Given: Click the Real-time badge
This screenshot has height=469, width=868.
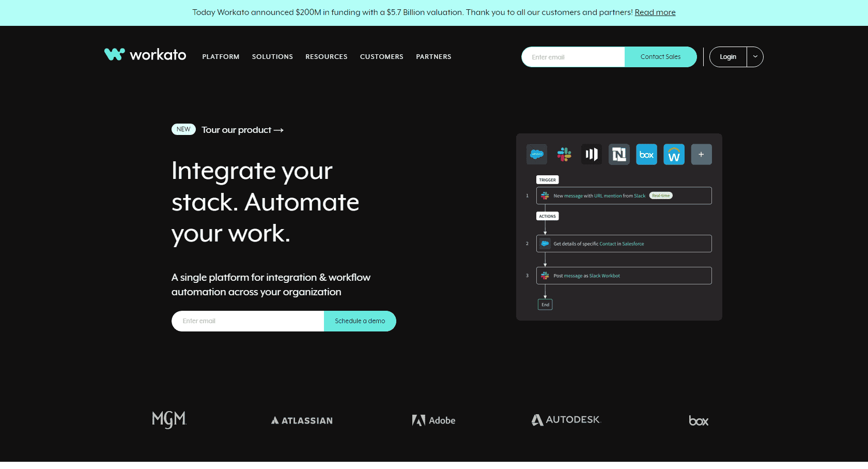Looking at the screenshot, I should [661, 195].
